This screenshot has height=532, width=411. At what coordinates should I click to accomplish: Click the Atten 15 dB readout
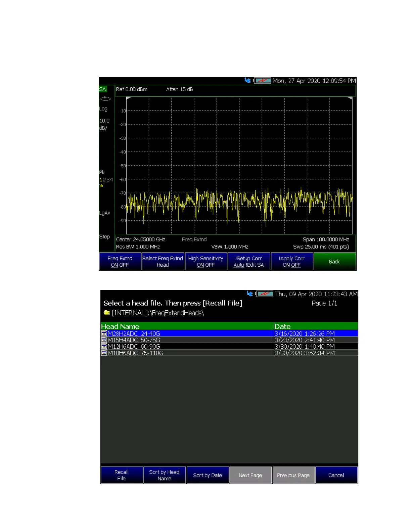point(180,89)
